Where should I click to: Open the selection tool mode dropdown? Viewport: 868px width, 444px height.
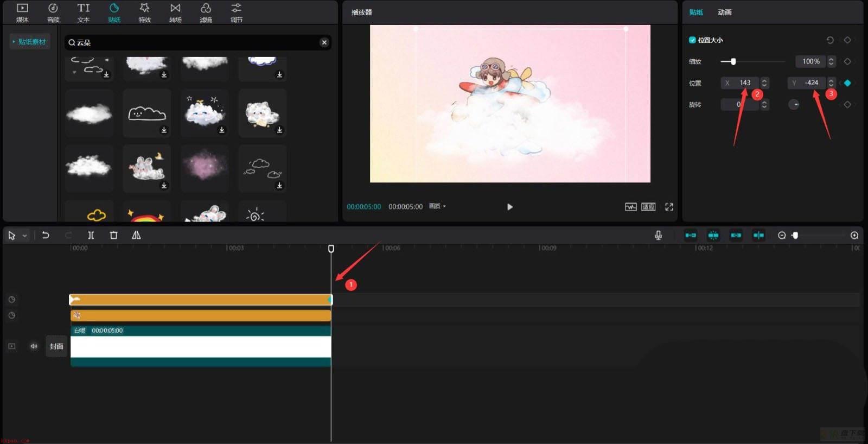(24, 236)
